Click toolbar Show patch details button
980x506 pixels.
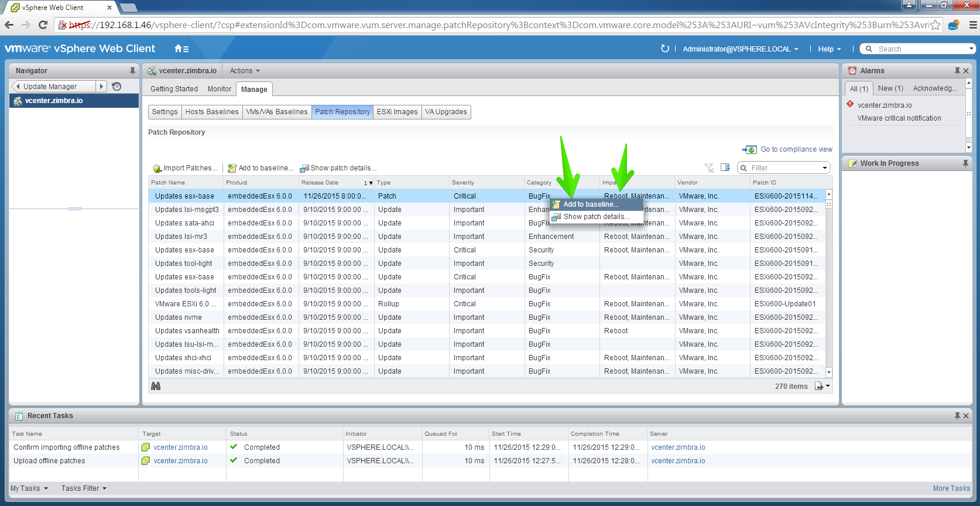click(x=338, y=168)
